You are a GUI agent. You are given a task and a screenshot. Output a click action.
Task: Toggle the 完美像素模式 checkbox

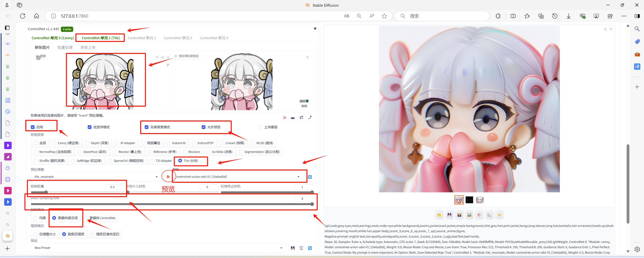pyautogui.click(x=146, y=127)
